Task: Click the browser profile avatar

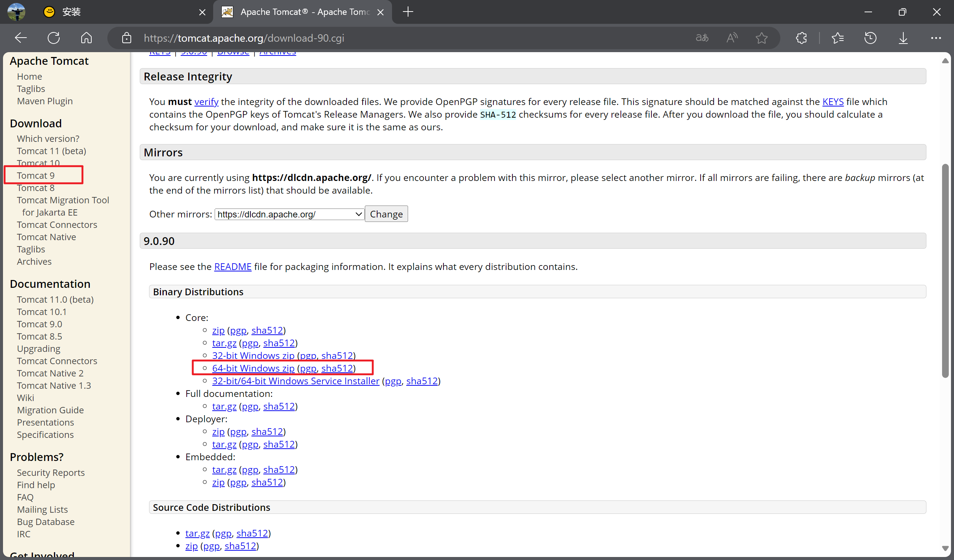Action: point(16,12)
